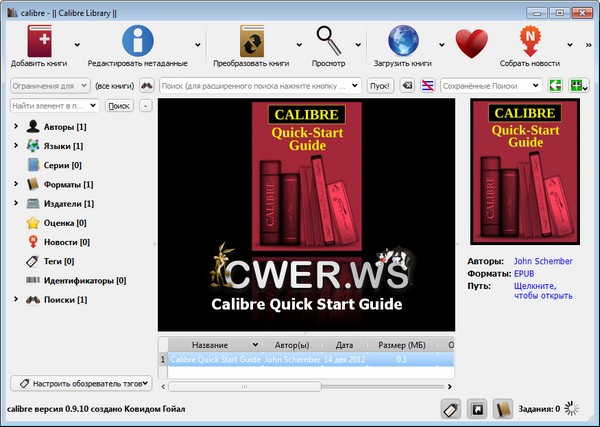Click the Добавить книги (Add books) icon

click(x=41, y=42)
